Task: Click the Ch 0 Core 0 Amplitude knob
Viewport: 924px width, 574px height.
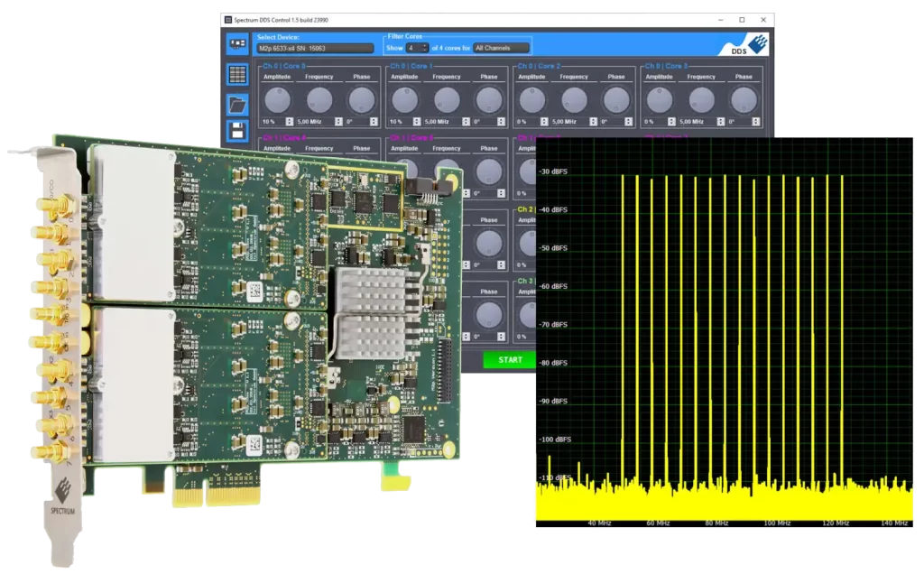Action: pyautogui.click(x=278, y=99)
